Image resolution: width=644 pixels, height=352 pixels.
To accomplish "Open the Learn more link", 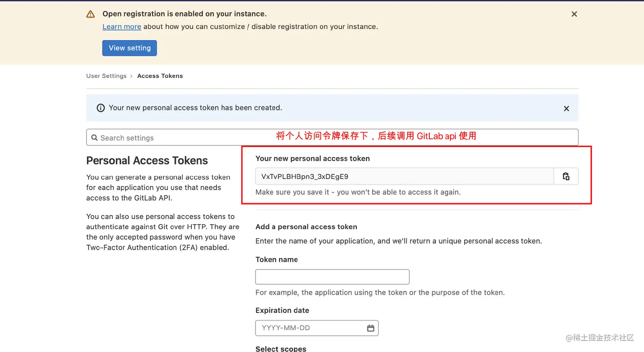I will coord(122,26).
